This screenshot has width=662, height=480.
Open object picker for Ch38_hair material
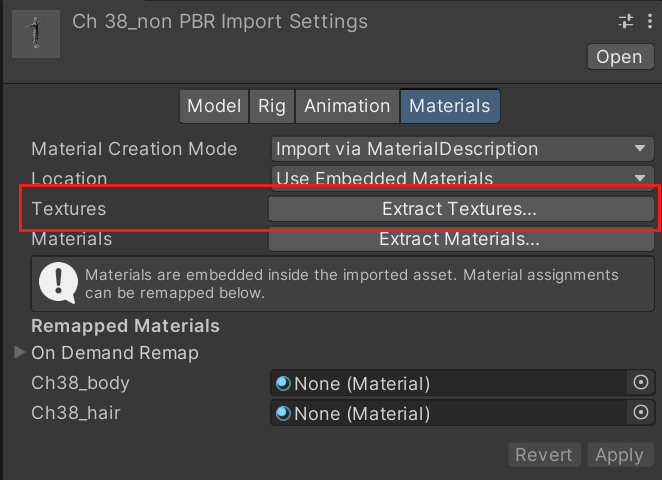(641, 412)
